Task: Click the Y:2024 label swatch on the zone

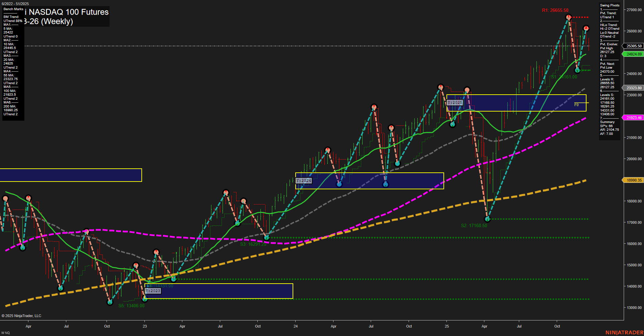Action: point(304,181)
